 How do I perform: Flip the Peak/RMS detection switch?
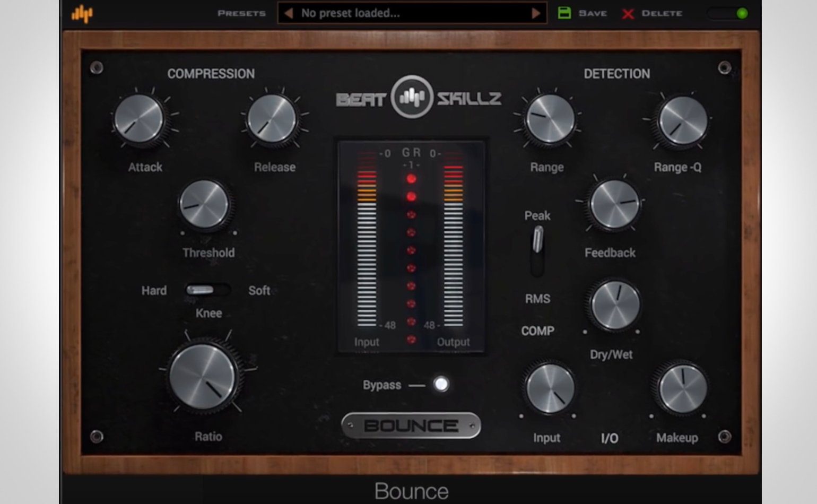pyautogui.click(x=537, y=249)
